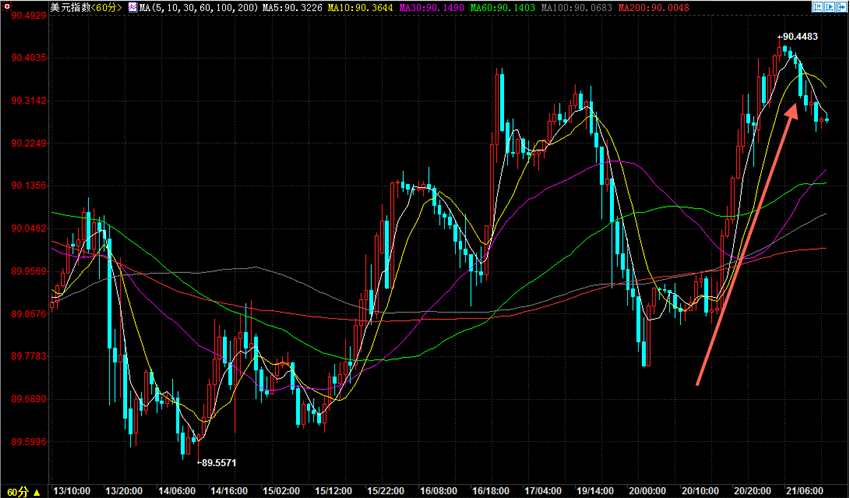
Task: Open the 60分 period selector arrow
Action: 37,492
